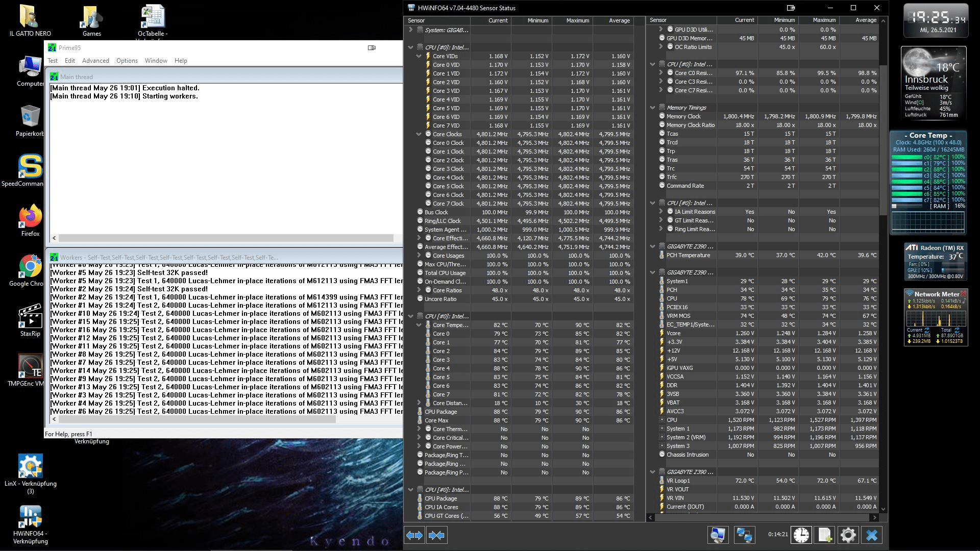Open OcTabelle spreadsheet shortcut
The height and width of the screenshot is (551, 980).
[x=153, y=20]
